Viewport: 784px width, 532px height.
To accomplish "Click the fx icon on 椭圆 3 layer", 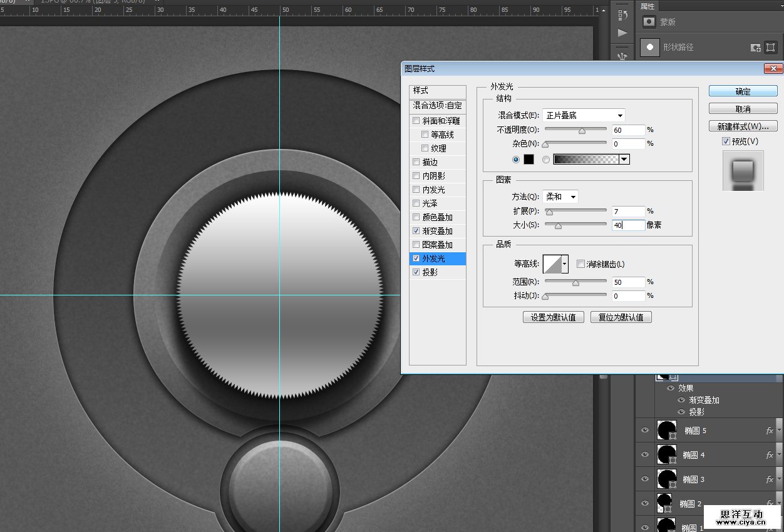I will (x=770, y=479).
